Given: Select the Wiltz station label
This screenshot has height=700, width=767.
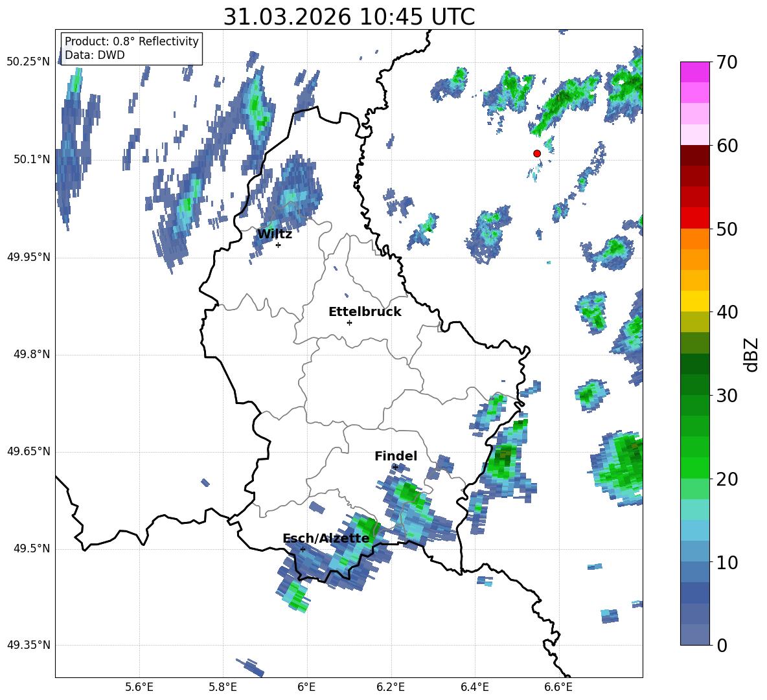Looking at the screenshot, I should pos(275,234).
